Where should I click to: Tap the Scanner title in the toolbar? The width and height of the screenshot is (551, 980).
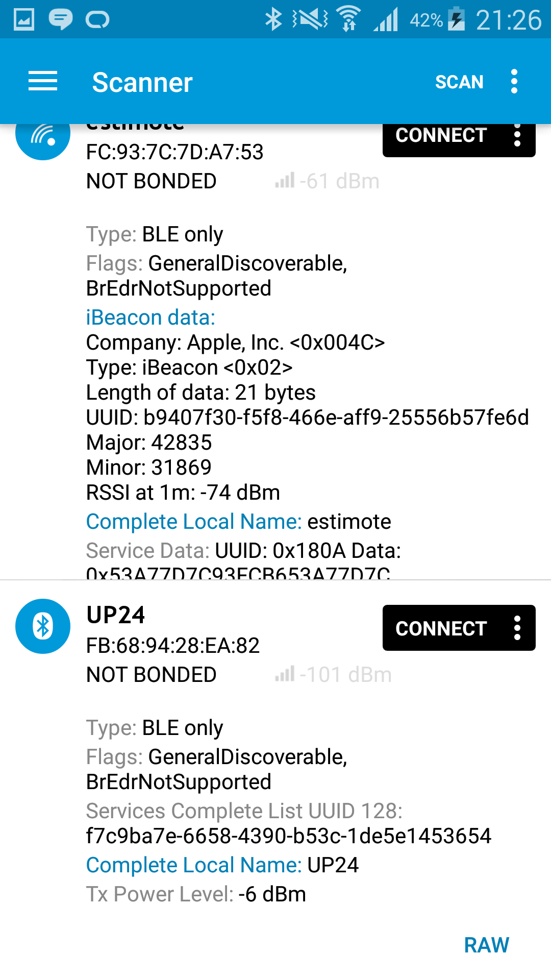tap(142, 82)
